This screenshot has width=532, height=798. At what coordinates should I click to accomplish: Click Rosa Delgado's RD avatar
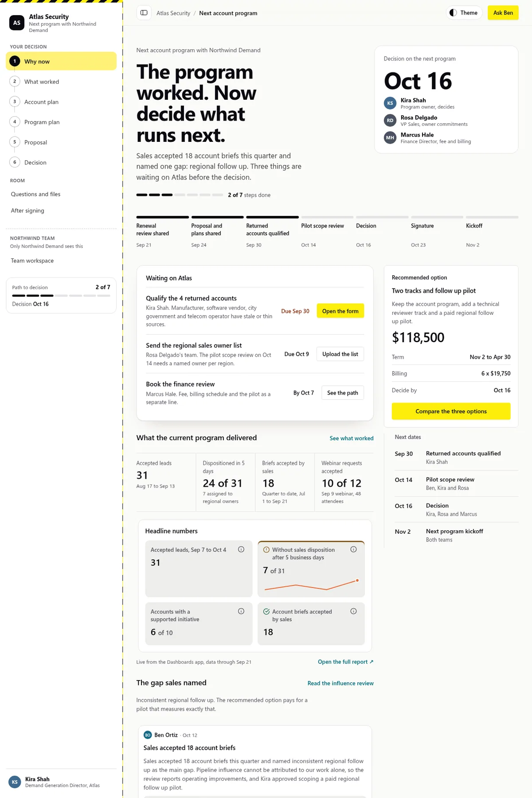pyautogui.click(x=390, y=120)
